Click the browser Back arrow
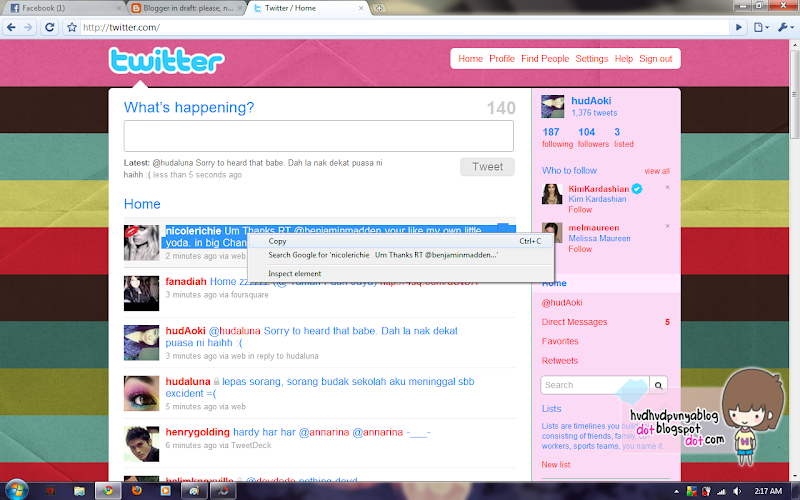800x500 pixels. pos(11,27)
